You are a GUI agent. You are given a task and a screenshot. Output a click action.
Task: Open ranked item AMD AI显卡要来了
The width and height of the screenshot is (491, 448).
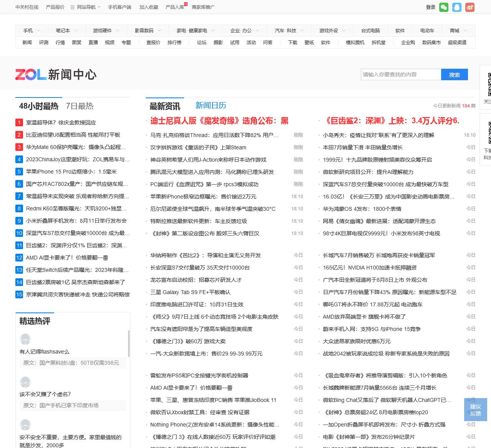pyautogui.click(x=67, y=258)
